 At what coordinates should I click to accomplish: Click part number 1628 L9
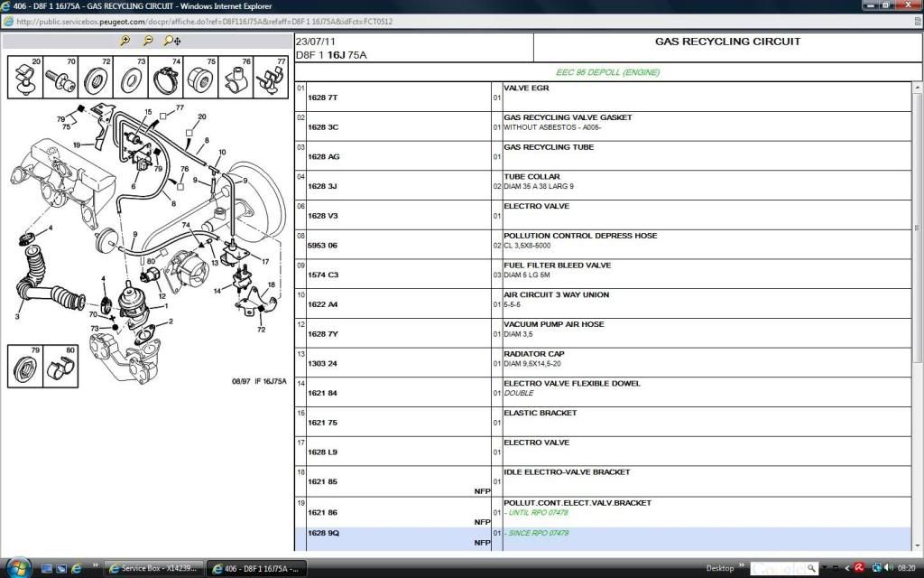(322, 452)
